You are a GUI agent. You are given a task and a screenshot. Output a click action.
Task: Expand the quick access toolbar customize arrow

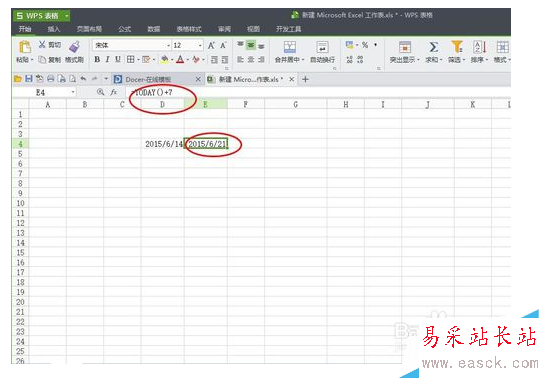click(x=106, y=79)
